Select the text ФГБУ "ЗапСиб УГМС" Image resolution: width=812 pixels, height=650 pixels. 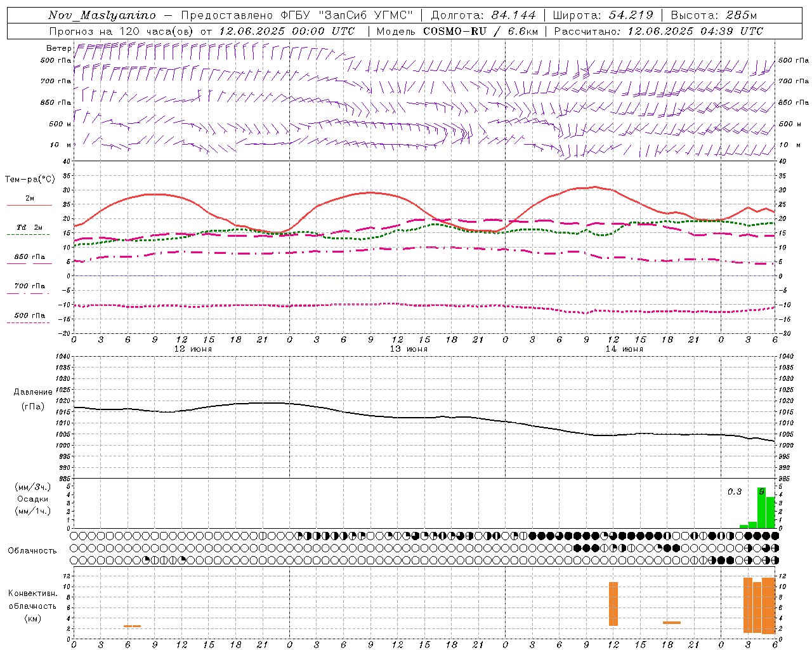346,15
